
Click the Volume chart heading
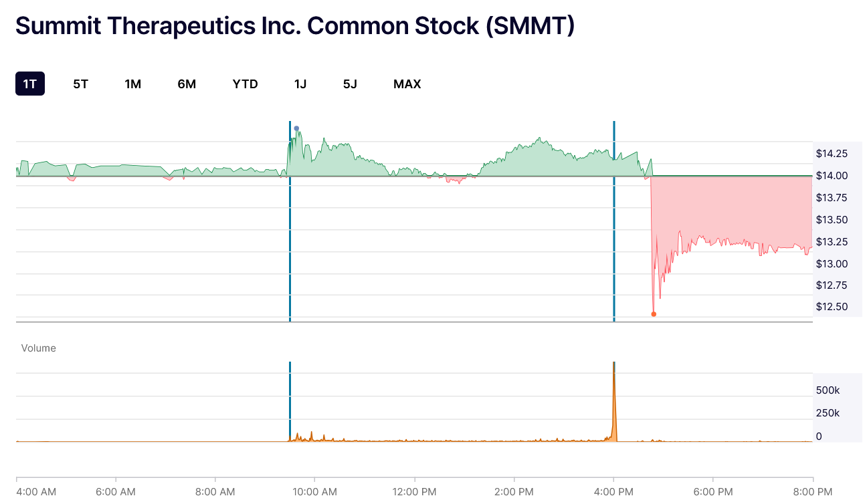coord(39,348)
